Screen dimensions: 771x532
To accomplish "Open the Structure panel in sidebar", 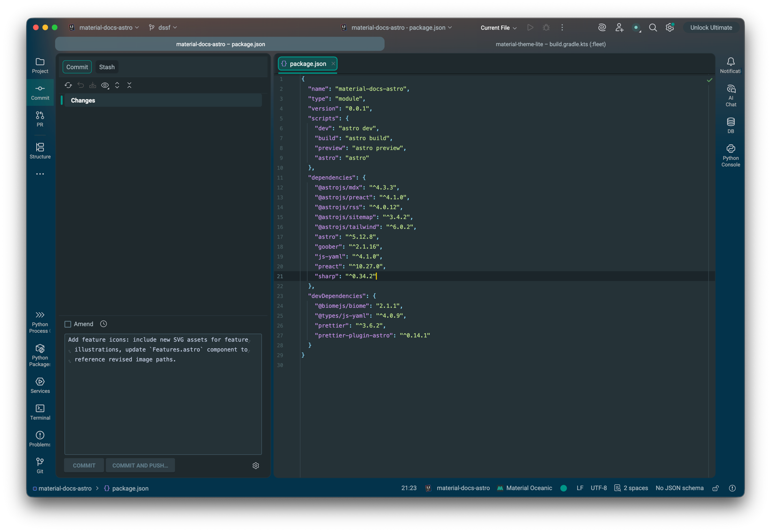I will (40, 151).
